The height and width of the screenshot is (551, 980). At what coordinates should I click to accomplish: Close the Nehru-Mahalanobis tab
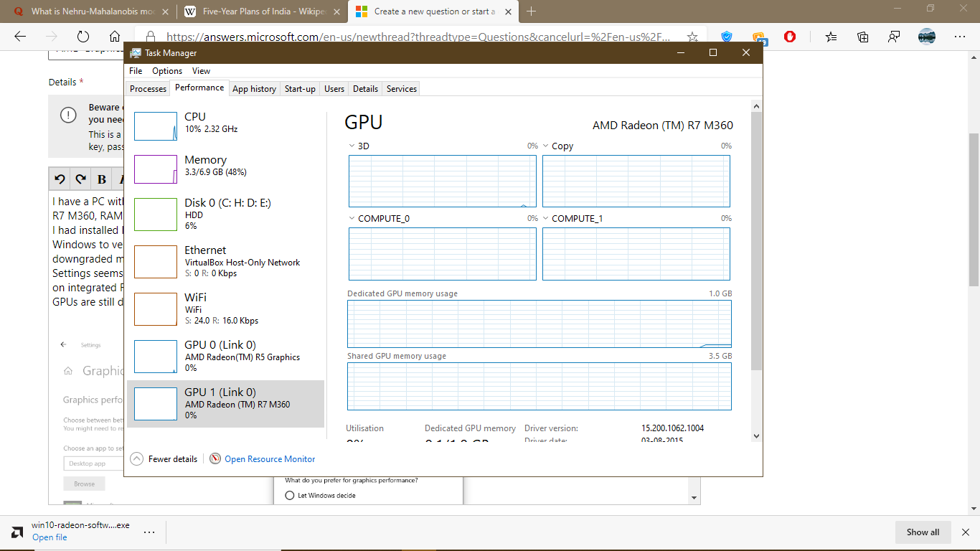coord(166,11)
